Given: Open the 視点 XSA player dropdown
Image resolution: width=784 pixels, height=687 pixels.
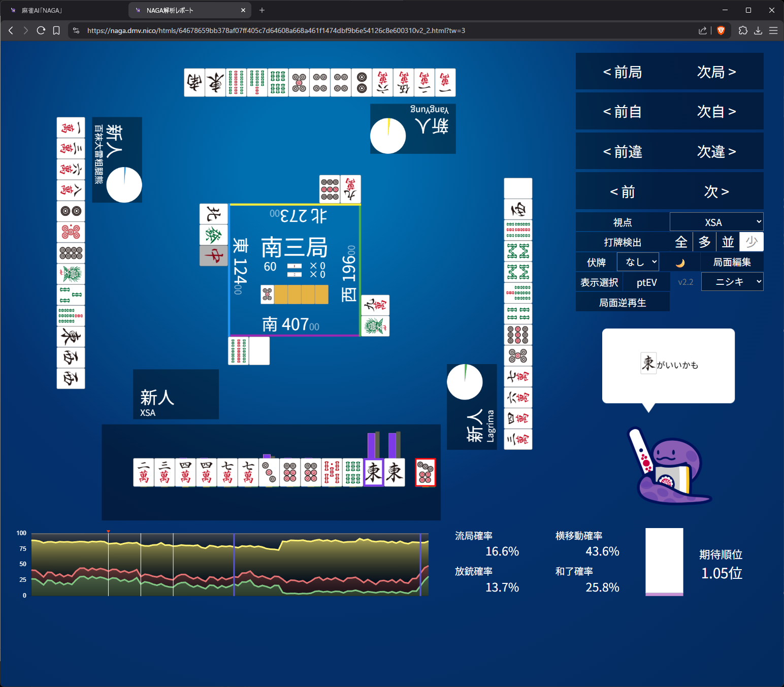Looking at the screenshot, I should pyautogui.click(x=716, y=222).
